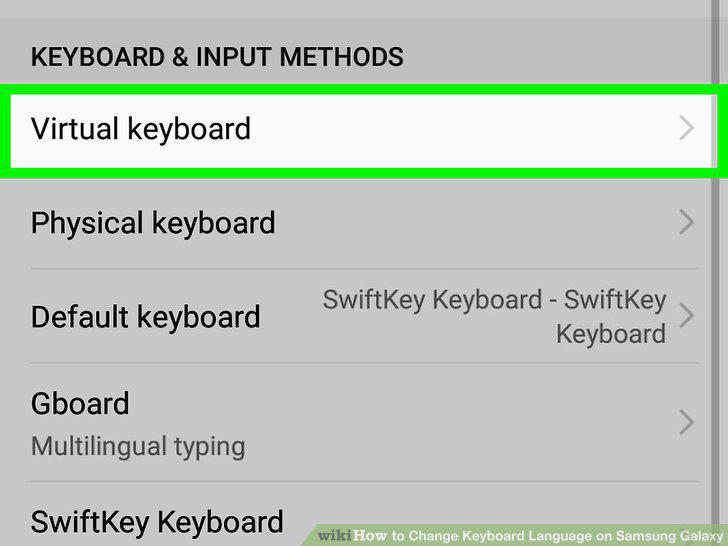Tap empty area of Virtual keyboard row

[x=464, y=130]
